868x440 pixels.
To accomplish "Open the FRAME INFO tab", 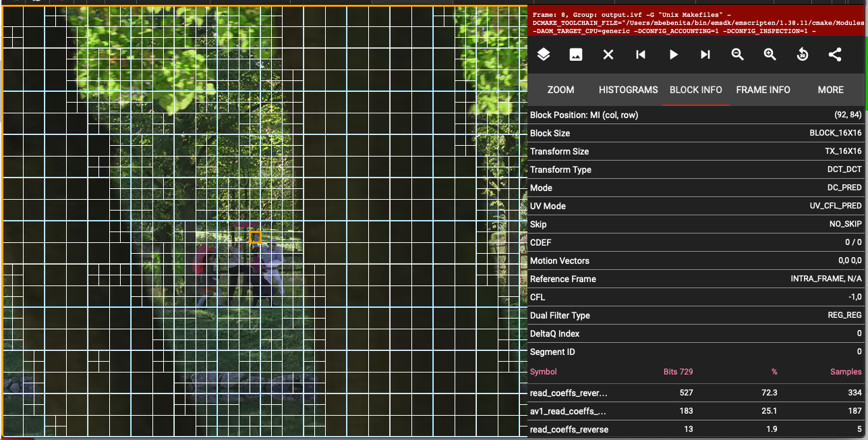I will pyautogui.click(x=763, y=90).
